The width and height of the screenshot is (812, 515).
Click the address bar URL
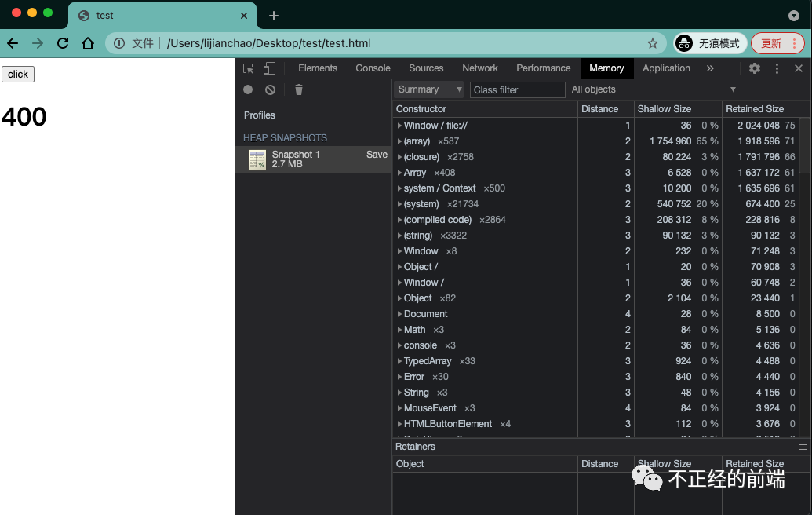point(269,43)
